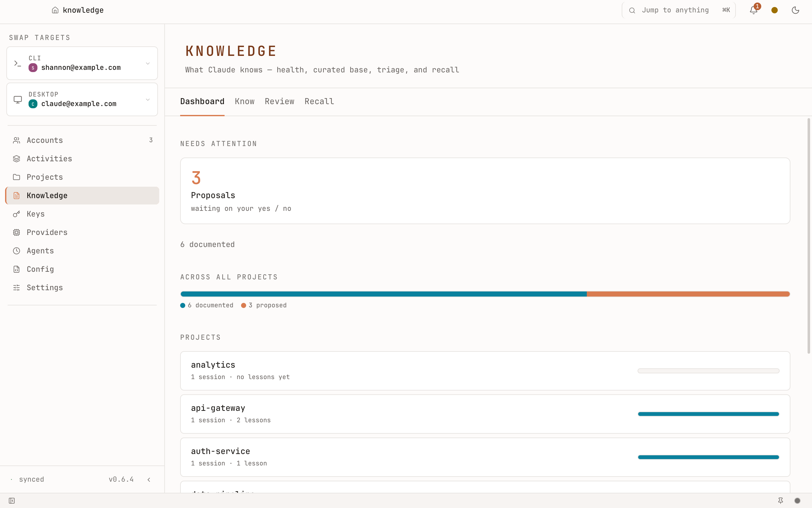Click the '6 documented' legend label
The image size is (812, 508).
coord(210,305)
